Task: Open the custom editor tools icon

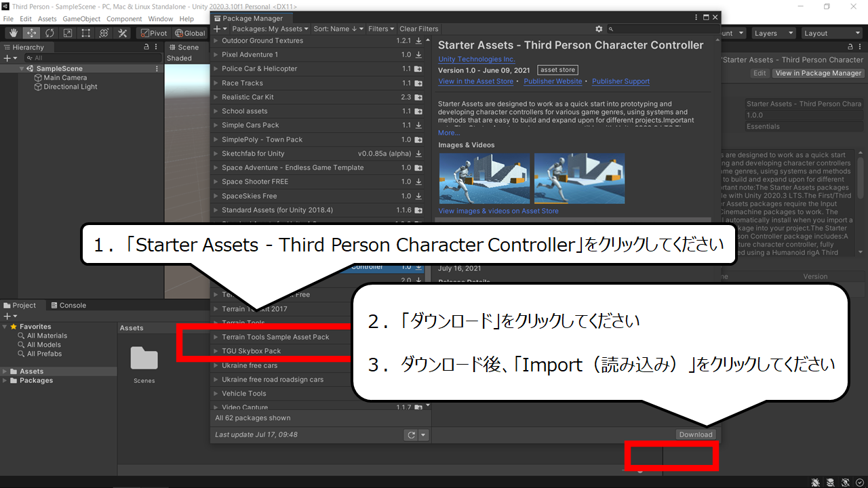Action: pos(123,33)
